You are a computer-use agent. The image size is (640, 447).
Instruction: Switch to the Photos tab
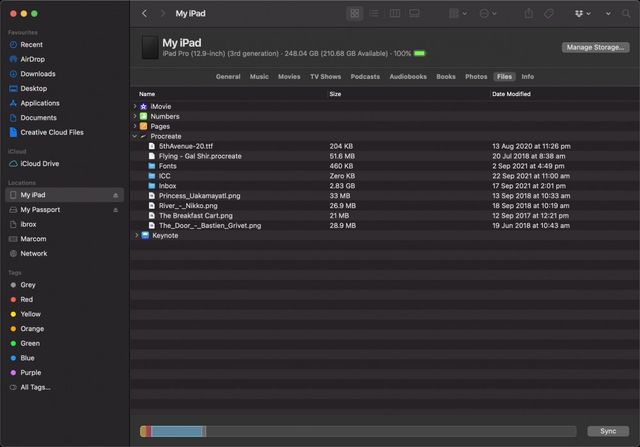click(476, 77)
